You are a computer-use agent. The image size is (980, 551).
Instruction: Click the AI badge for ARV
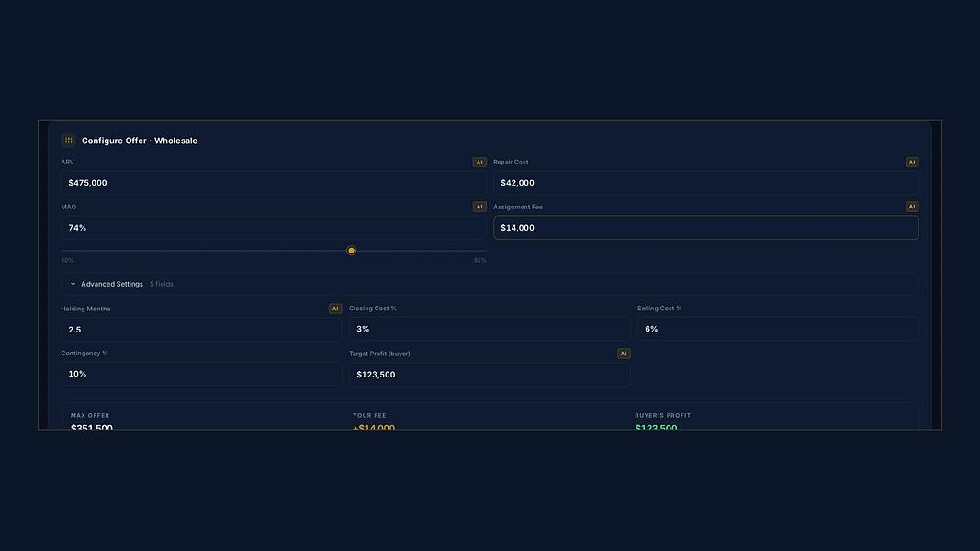(x=479, y=163)
